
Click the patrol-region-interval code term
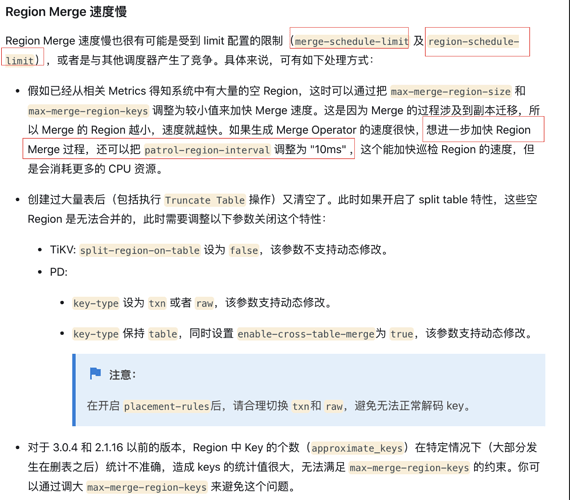tap(207, 150)
